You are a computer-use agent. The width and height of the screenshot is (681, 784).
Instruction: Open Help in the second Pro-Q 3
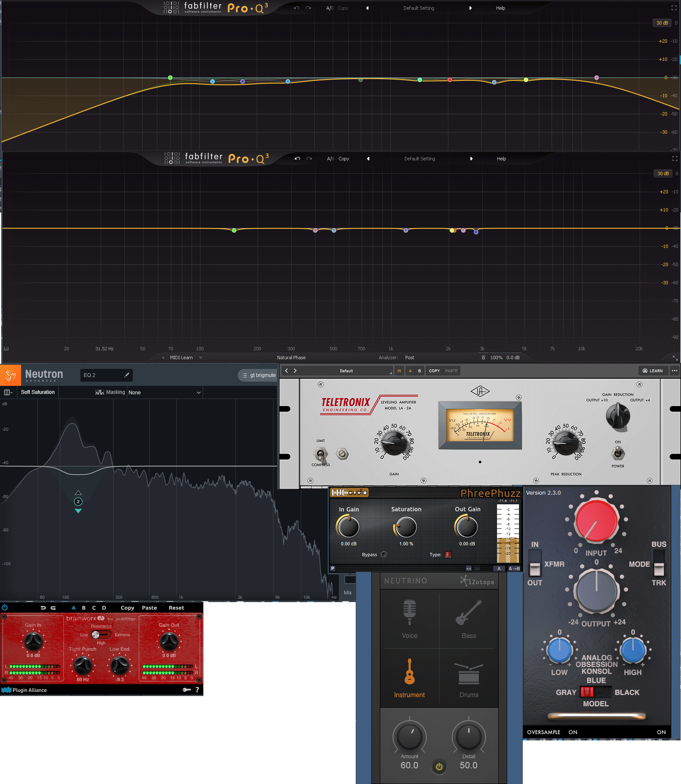(501, 159)
